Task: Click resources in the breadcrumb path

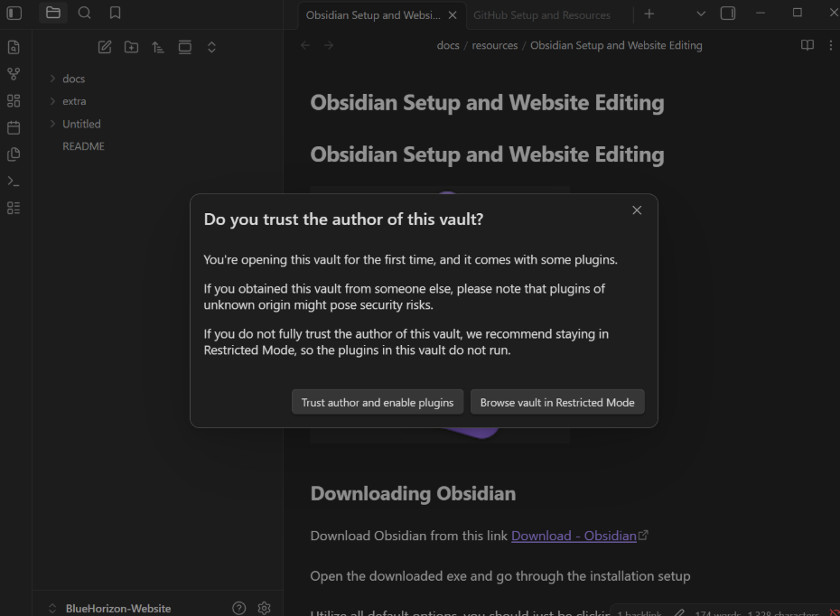Action: point(494,45)
